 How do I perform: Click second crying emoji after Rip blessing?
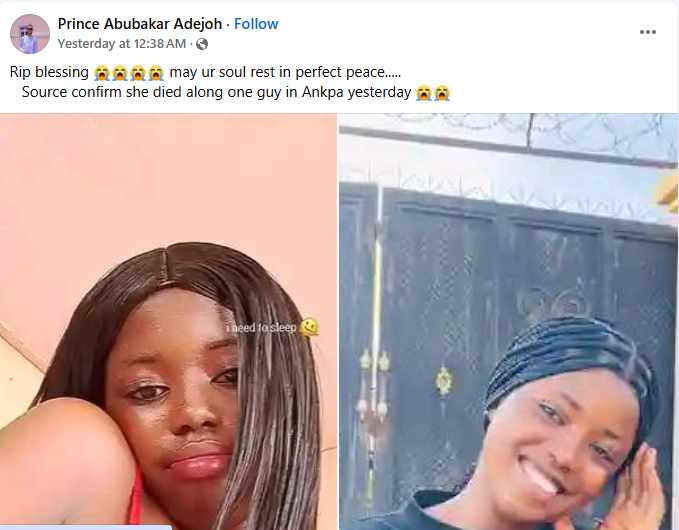pyautogui.click(x=120, y=73)
